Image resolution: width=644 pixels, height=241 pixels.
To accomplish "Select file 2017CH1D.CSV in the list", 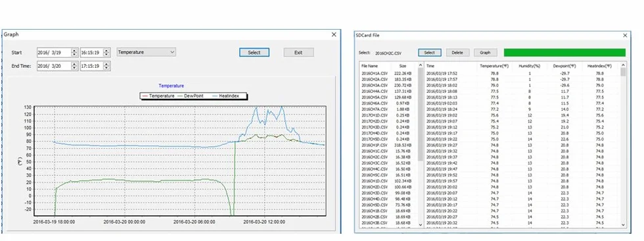I will (375, 115).
